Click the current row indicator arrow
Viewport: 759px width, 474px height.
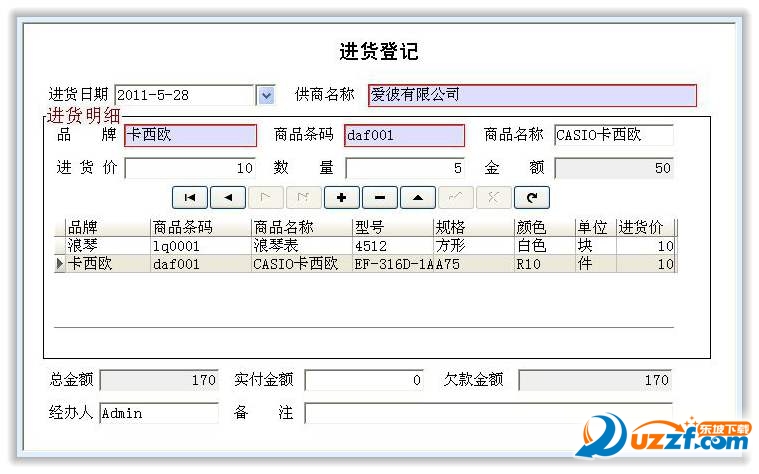point(60,263)
